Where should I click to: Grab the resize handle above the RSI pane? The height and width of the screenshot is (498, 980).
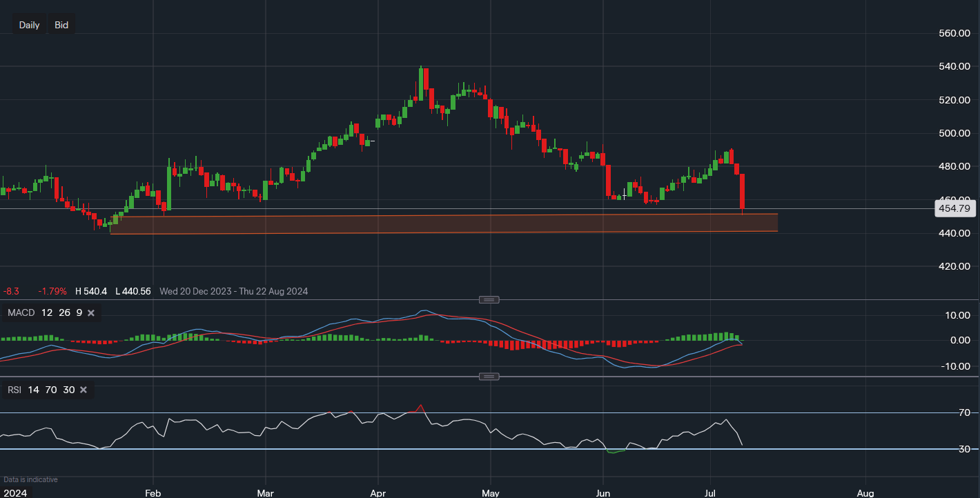pyautogui.click(x=489, y=377)
